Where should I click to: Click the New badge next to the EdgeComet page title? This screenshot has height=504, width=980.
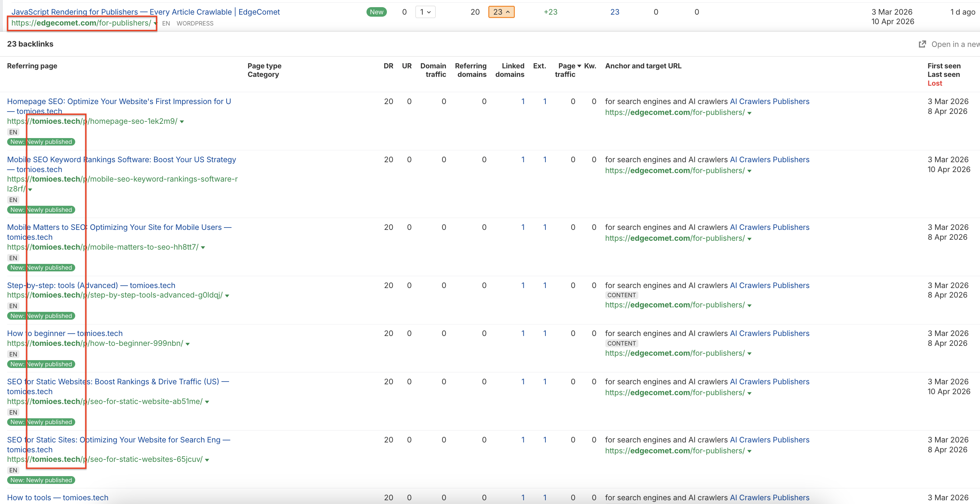pos(376,12)
